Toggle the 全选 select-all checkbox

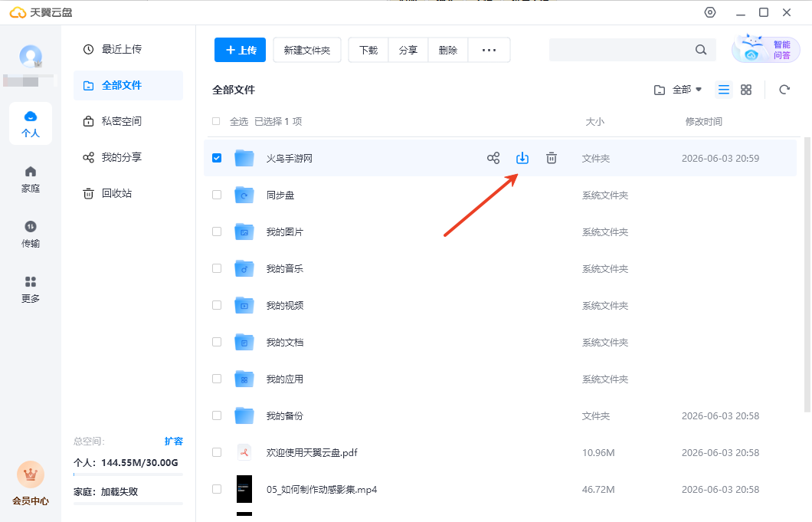point(217,121)
